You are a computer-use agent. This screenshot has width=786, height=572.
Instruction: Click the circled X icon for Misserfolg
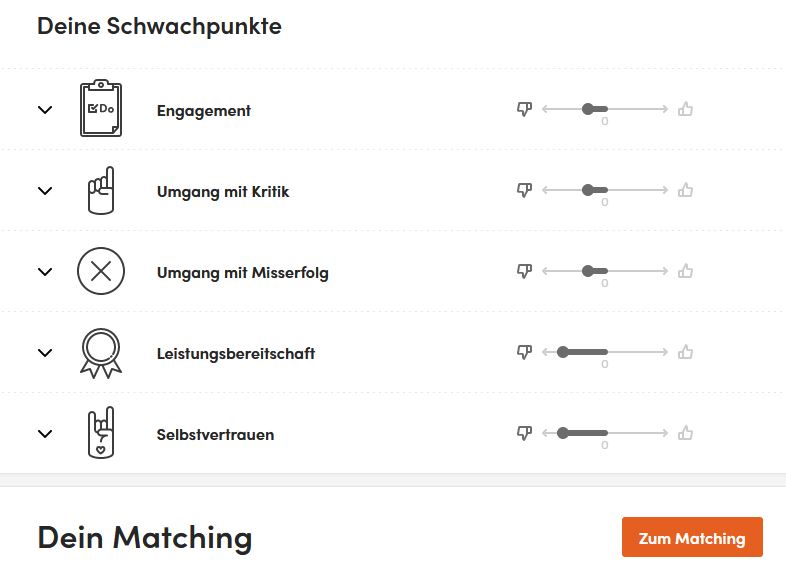pyautogui.click(x=101, y=271)
